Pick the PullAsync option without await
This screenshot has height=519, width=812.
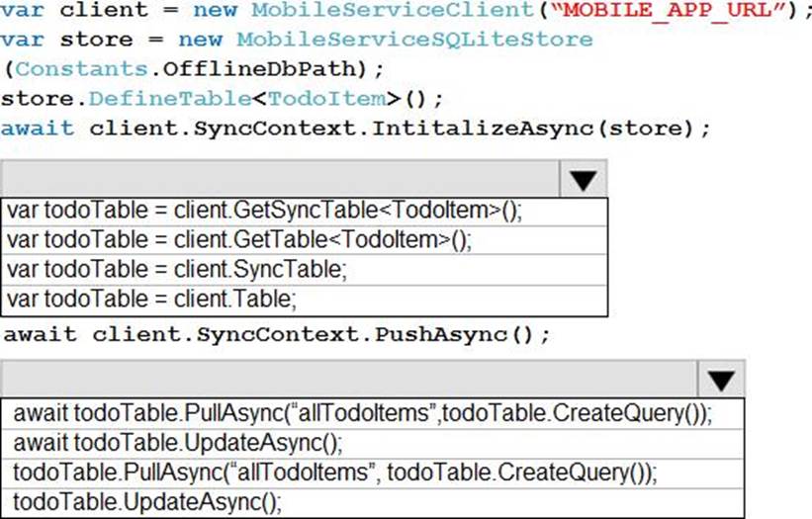coord(335,471)
